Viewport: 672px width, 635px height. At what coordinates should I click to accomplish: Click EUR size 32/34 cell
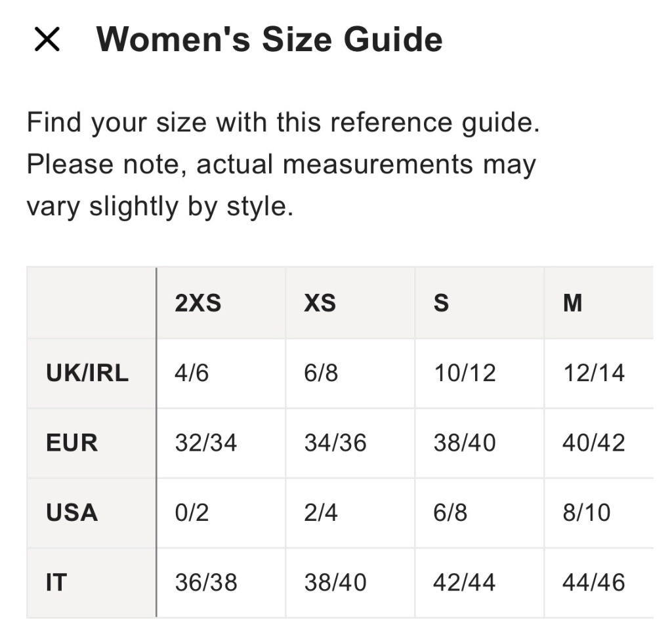[206, 443]
